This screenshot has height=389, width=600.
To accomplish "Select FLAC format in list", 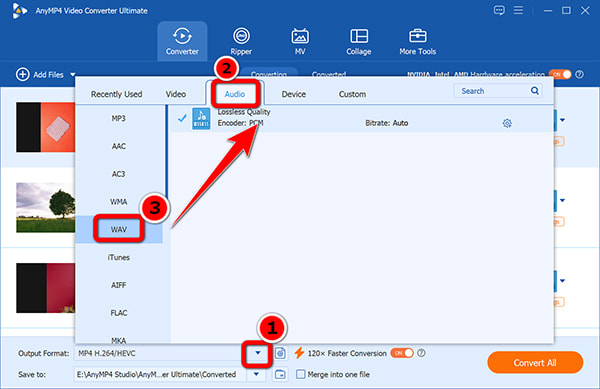I will pyautogui.click(x=119, y=313).
